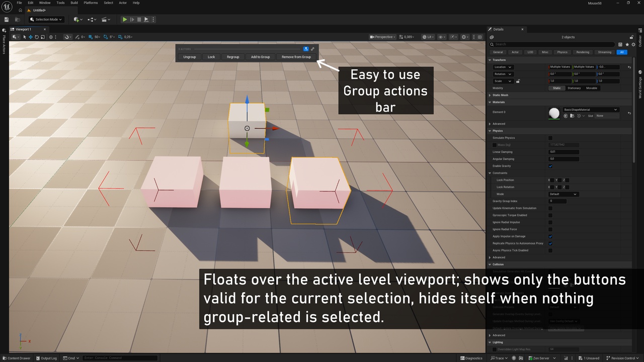Open the Build menu
Screen dimensions: 644x362
(74, 3)
